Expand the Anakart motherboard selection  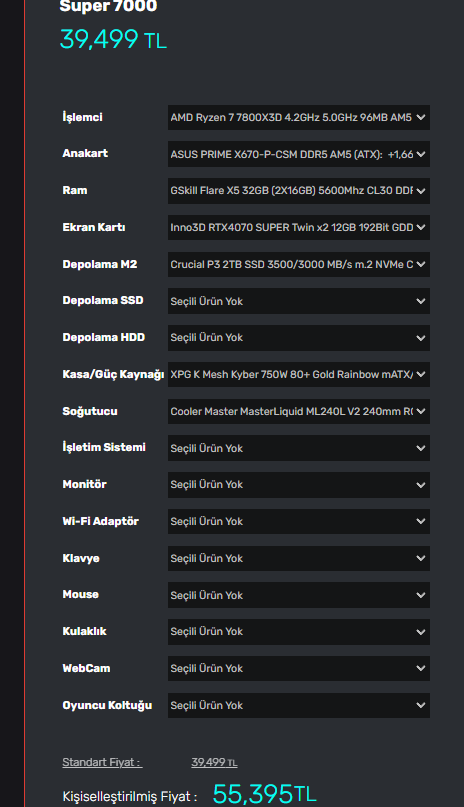(x=298, y=154)
